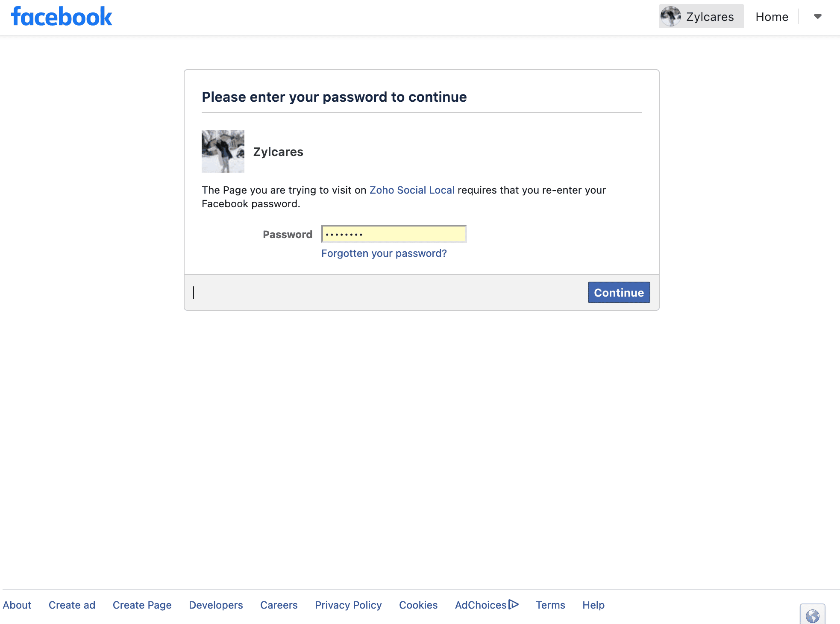
Task: Click the Password input field
Action: (394, 234)
